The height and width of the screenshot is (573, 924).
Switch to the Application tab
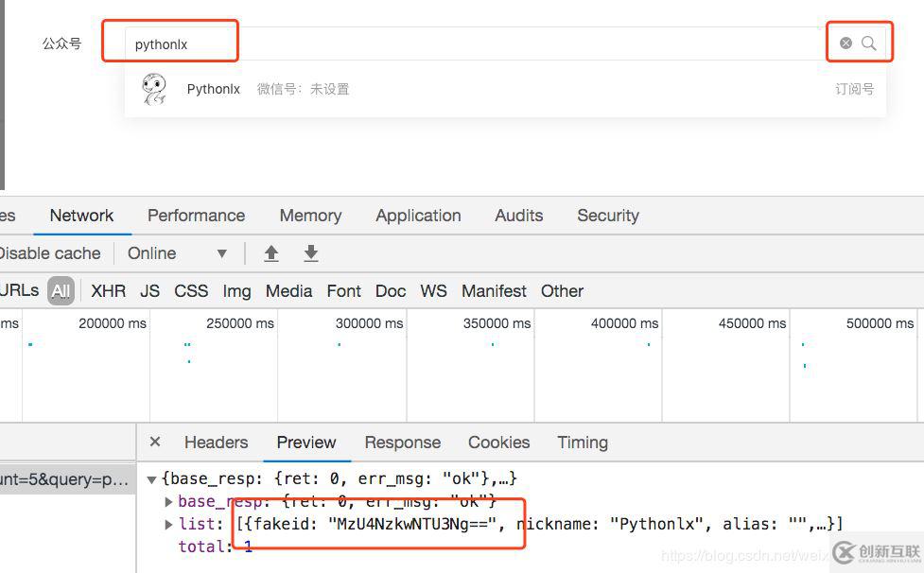pos(418,216)
